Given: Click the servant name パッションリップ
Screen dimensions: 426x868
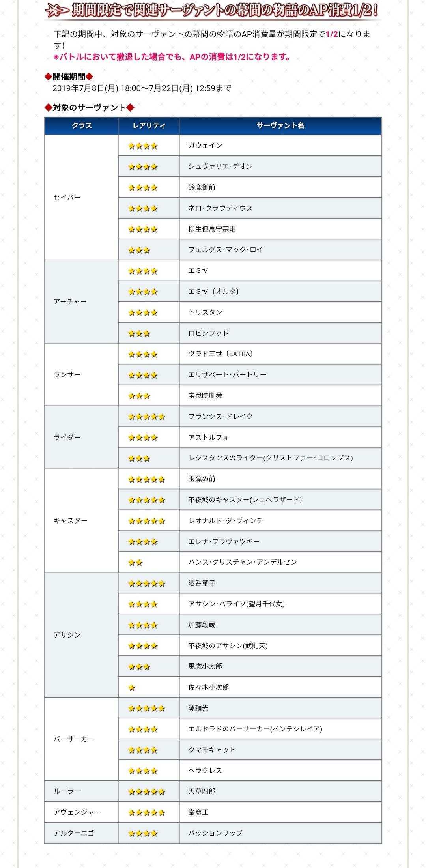Looking at the screenshot, I should point(215,833).
